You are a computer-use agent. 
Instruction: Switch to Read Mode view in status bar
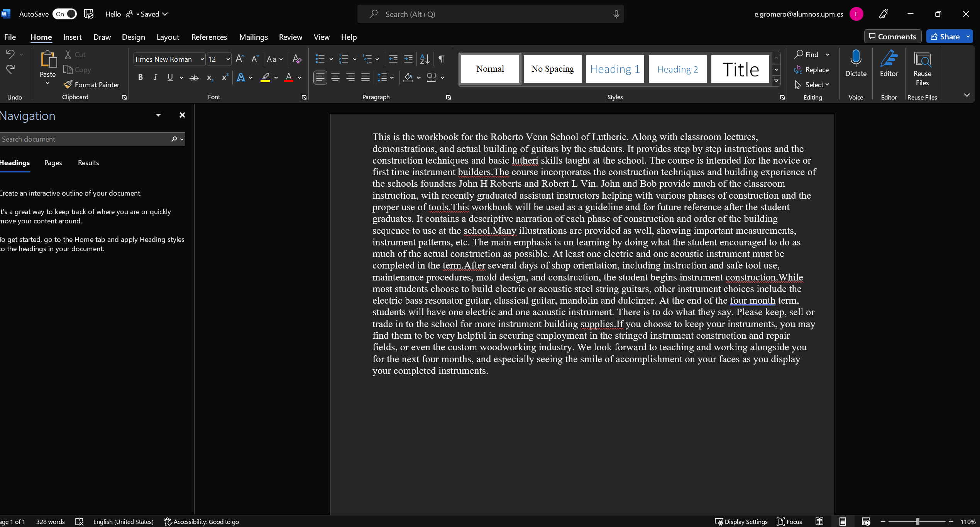[819, 521]
